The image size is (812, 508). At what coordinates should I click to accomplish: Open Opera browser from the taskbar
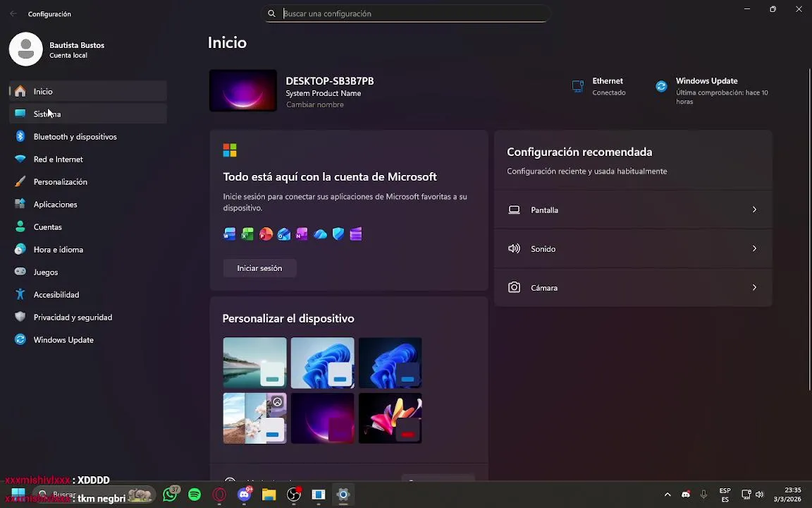pos(220,495)
